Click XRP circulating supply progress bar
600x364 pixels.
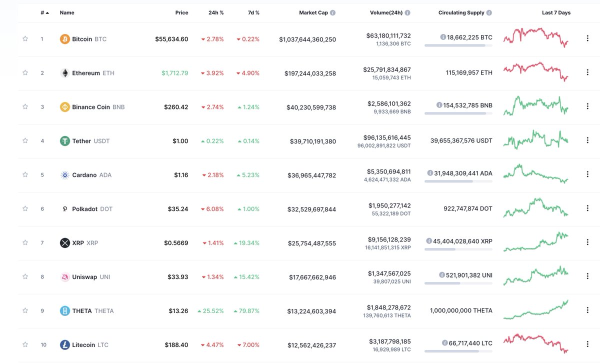pos(458,249)
